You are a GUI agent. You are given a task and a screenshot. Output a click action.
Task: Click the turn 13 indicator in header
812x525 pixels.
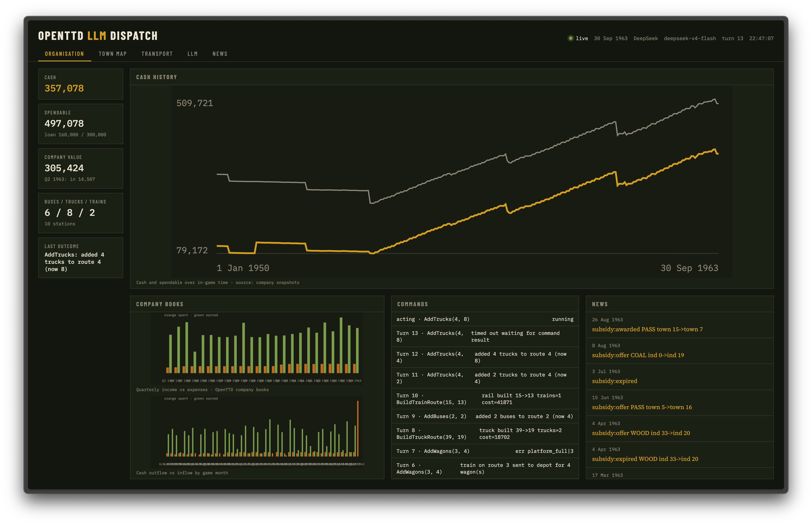732,39
